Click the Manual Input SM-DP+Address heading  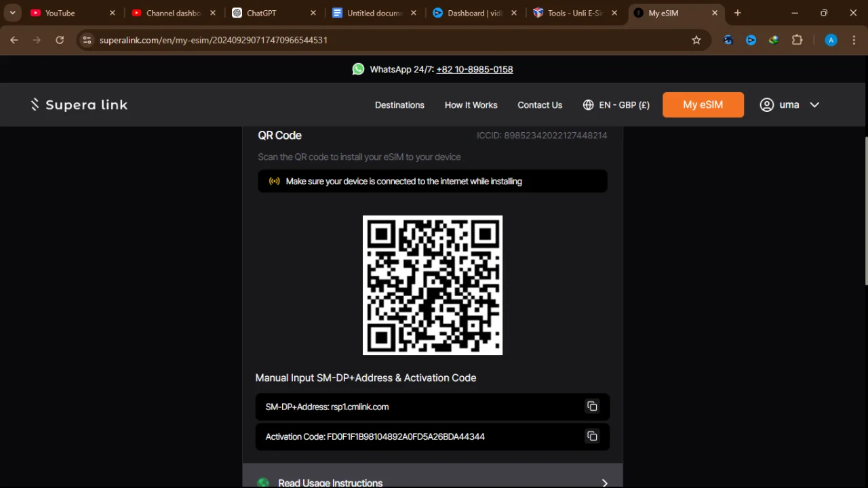366,378
